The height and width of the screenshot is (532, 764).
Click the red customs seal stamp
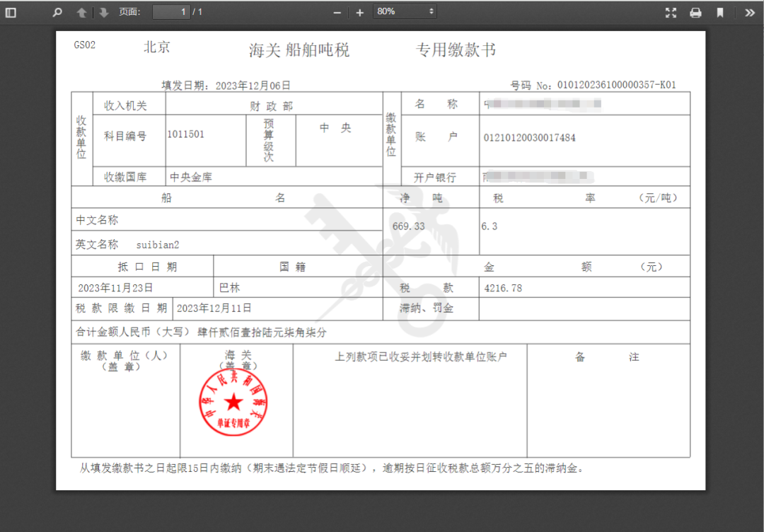pos(233,403)
